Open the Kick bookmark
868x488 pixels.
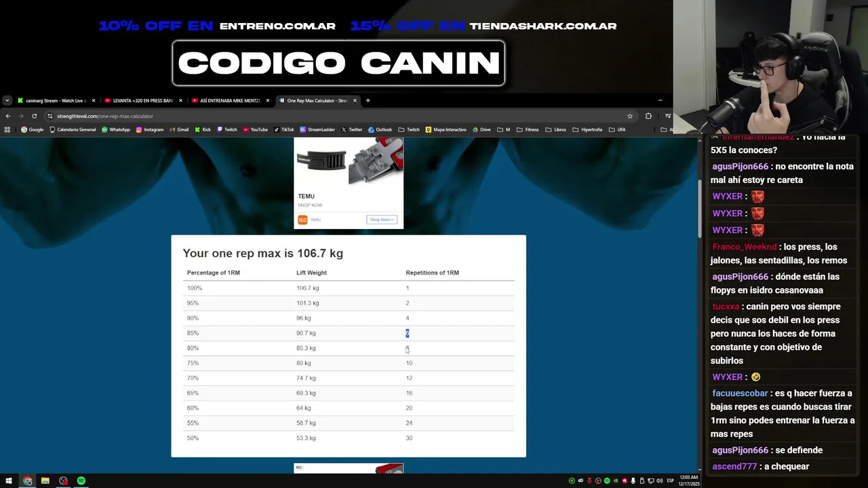click(x=203, y=129)
